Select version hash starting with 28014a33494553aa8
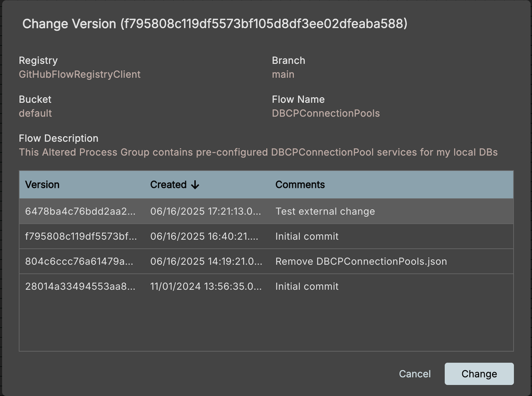Image resolution: width=532 pixels, height=396 pixels. (x=80, y=286)
